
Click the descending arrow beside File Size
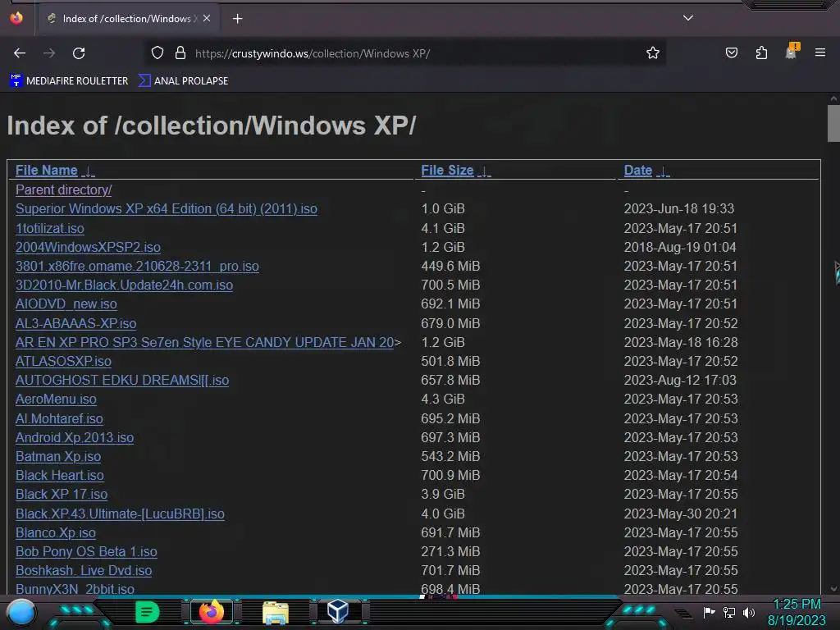[484, 171]
